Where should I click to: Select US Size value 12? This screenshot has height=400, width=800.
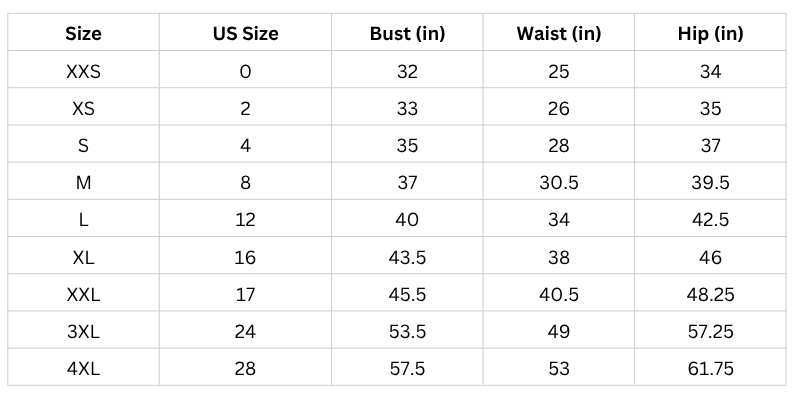[245, 220]
